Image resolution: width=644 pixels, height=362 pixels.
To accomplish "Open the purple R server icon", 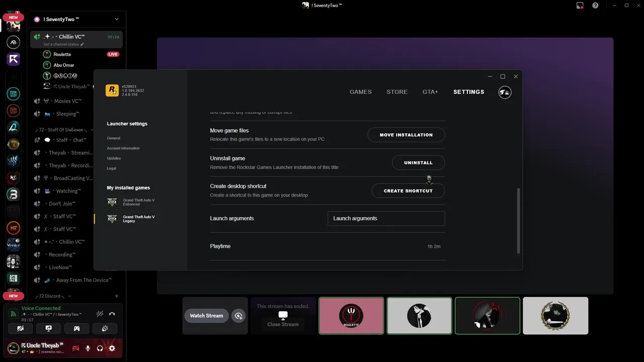I will [x=14, y=59].
